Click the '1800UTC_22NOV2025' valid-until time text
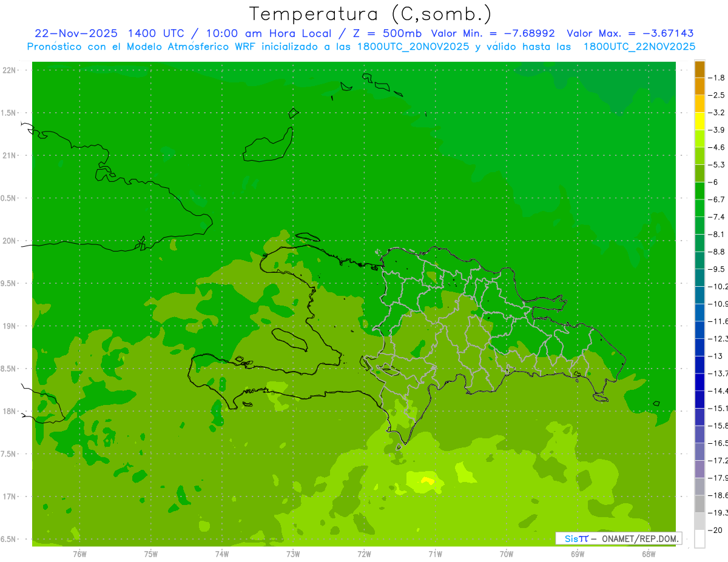728x562 pixels. [639, 47]
